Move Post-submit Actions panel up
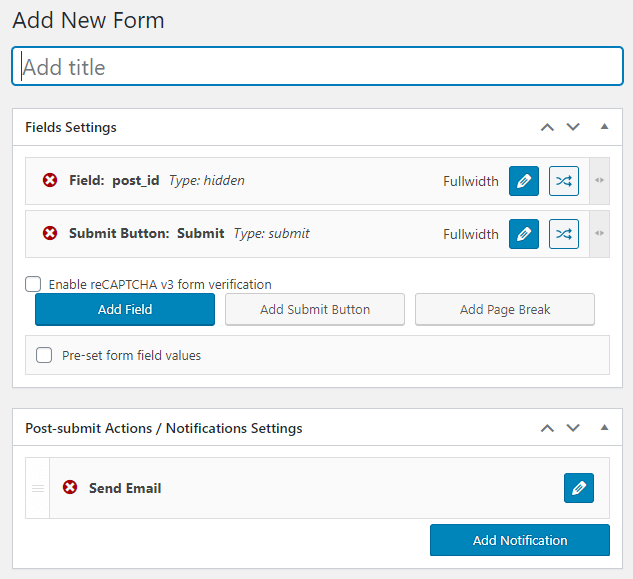633x579 pixels. [547, 428]
